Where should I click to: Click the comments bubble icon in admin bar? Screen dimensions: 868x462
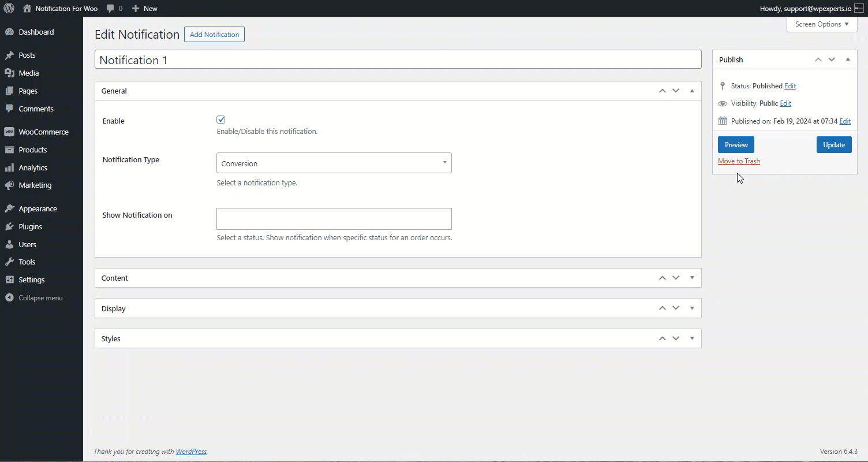[x=110, y=9]
